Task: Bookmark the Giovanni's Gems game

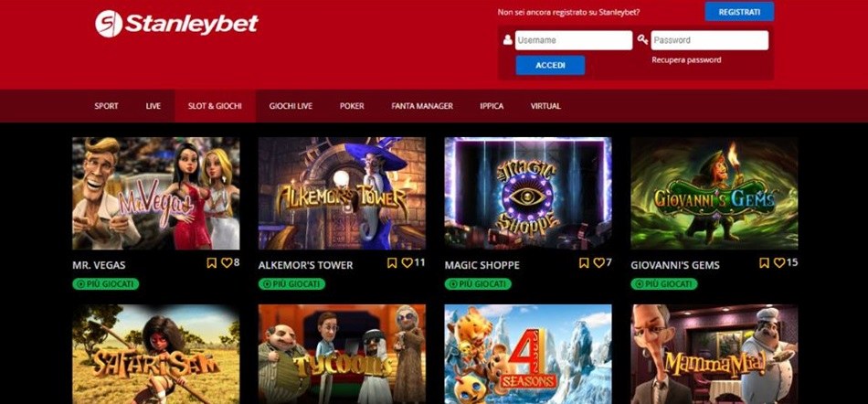Action: coord(765,263)
